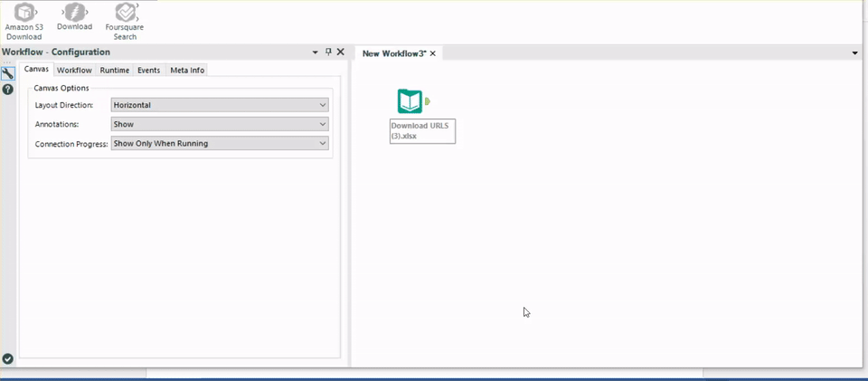This screenshot has height=381, width=868.
Task: Click the Layout Direction label
Action: (63, 105)
